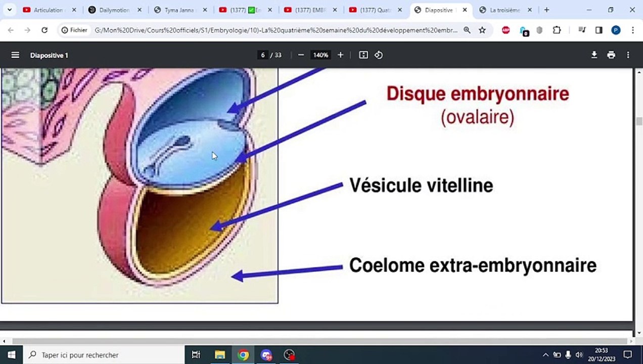
Task: Click the browser forward arrow
Action: point(27,30)
